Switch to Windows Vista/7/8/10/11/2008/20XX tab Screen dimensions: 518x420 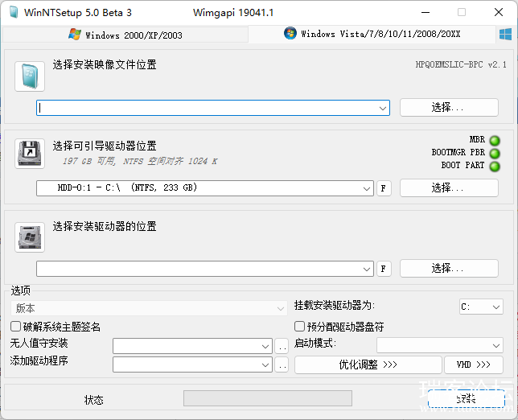(372, 34)
